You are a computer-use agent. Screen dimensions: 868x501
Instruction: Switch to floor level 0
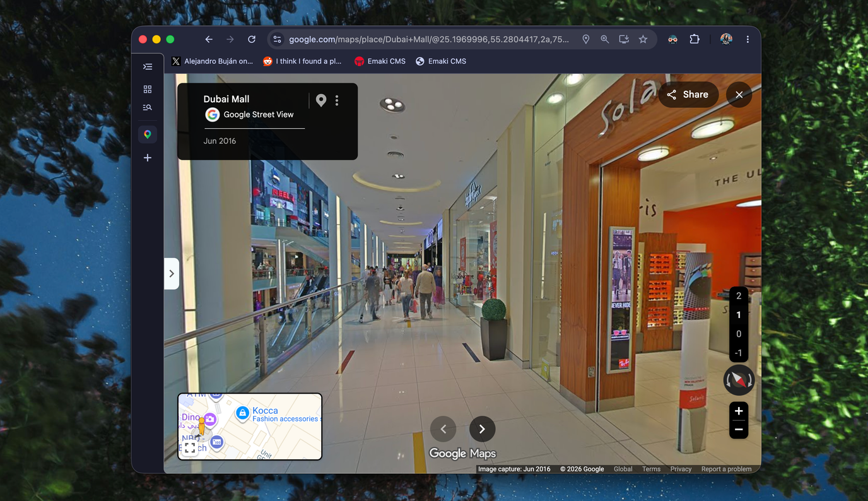(x=739, y=334)
